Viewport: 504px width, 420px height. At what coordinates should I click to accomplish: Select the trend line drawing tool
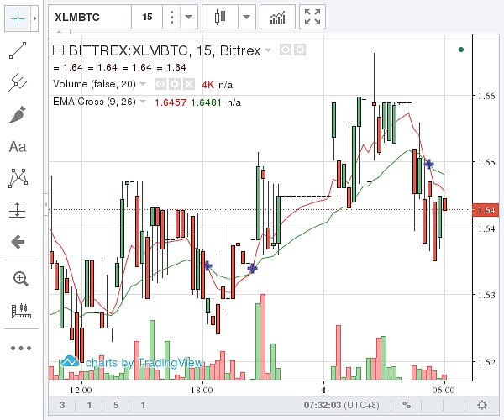tap(18, 50)
